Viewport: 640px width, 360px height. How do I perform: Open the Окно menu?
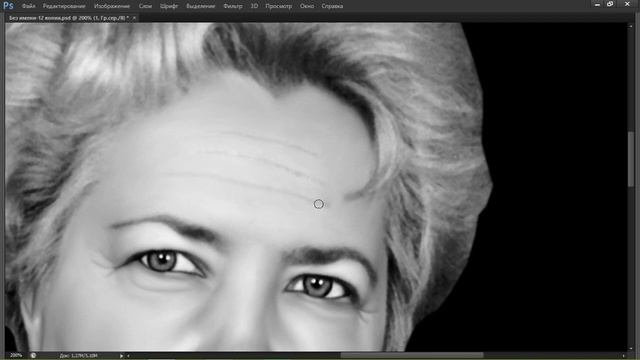[x=307, y=6]
